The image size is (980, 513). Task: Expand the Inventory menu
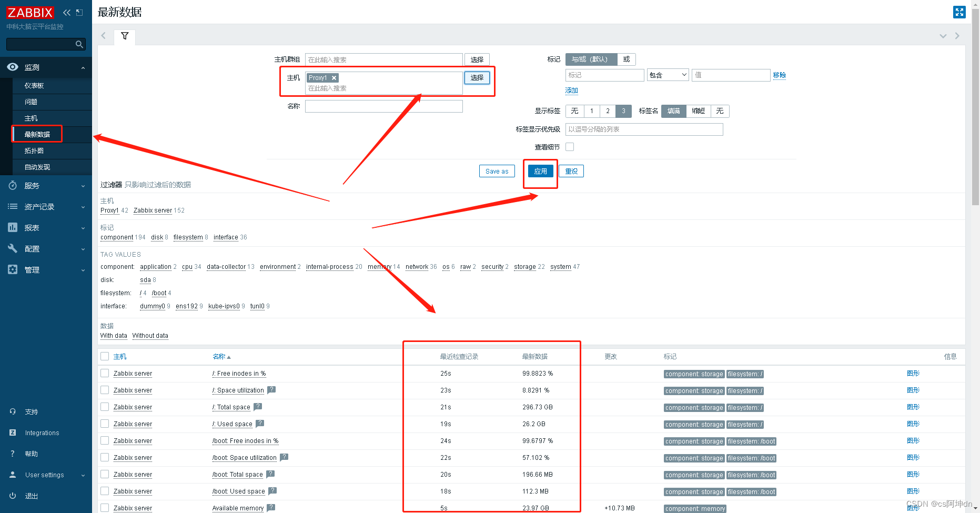[x=46, y=207]
